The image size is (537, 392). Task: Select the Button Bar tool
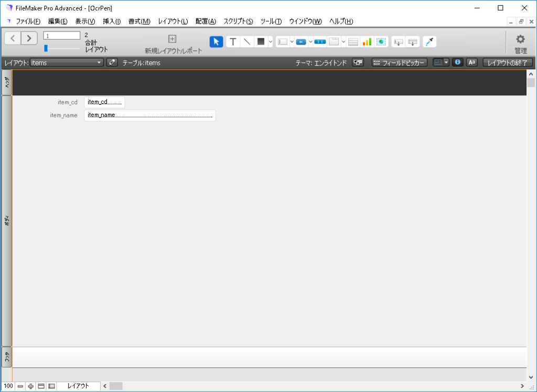320,42
